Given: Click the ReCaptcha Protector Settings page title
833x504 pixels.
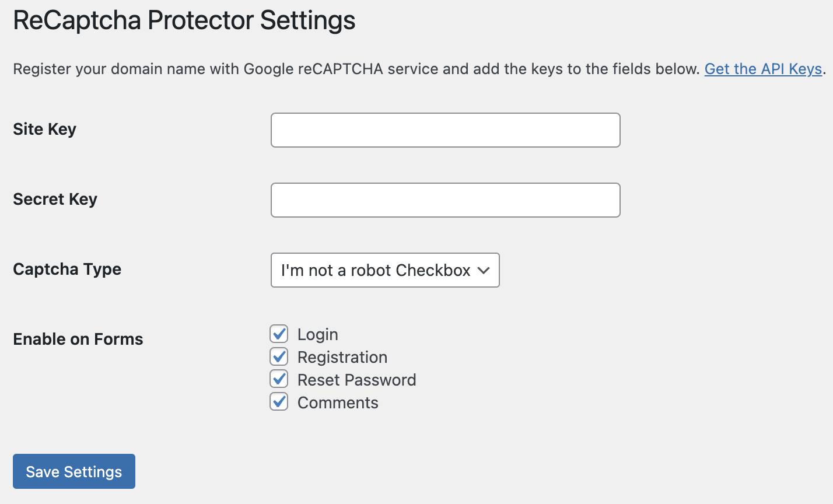Looking at the screenshot, I should tap(184, 20).
